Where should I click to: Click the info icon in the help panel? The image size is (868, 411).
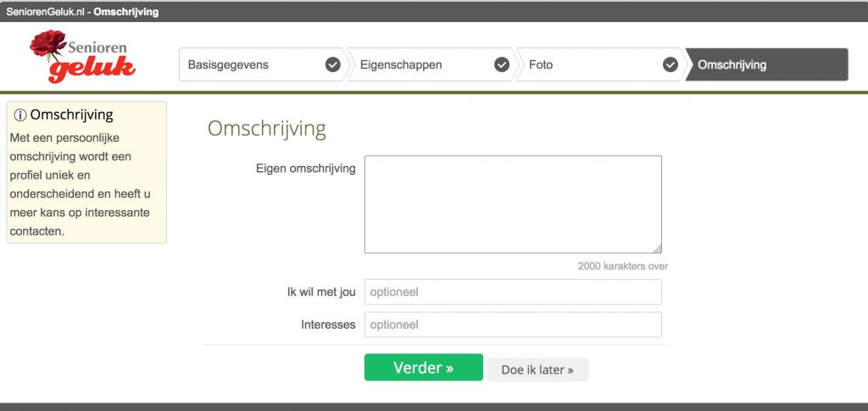20,115
